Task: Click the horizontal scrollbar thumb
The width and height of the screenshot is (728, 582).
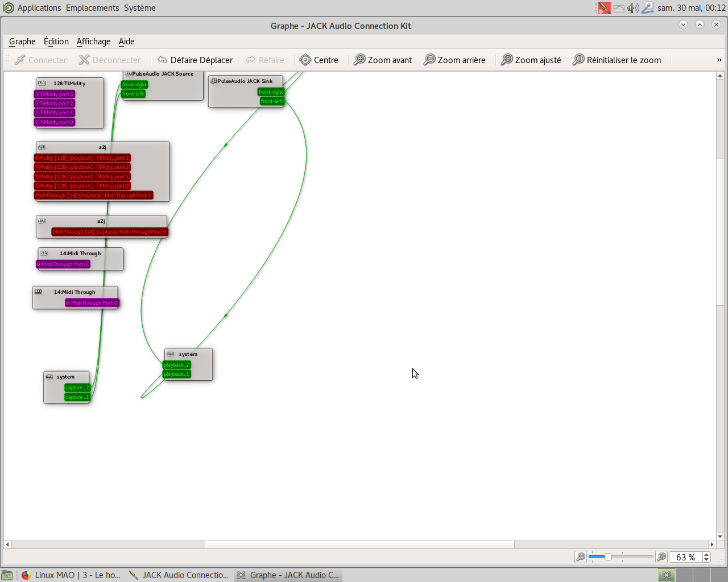Action: tap(359, 544)
